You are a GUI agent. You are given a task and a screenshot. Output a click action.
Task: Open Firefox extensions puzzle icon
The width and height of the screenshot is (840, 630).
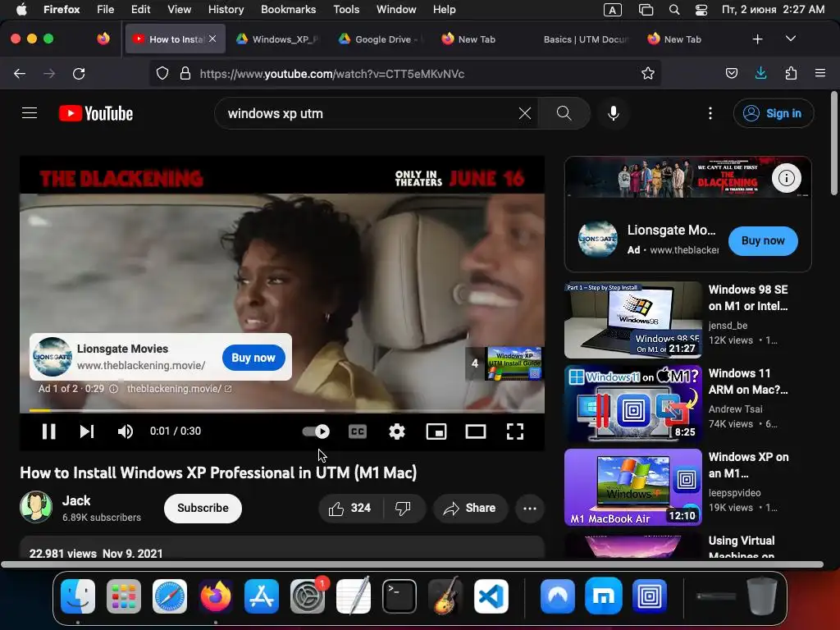point(791,73)
